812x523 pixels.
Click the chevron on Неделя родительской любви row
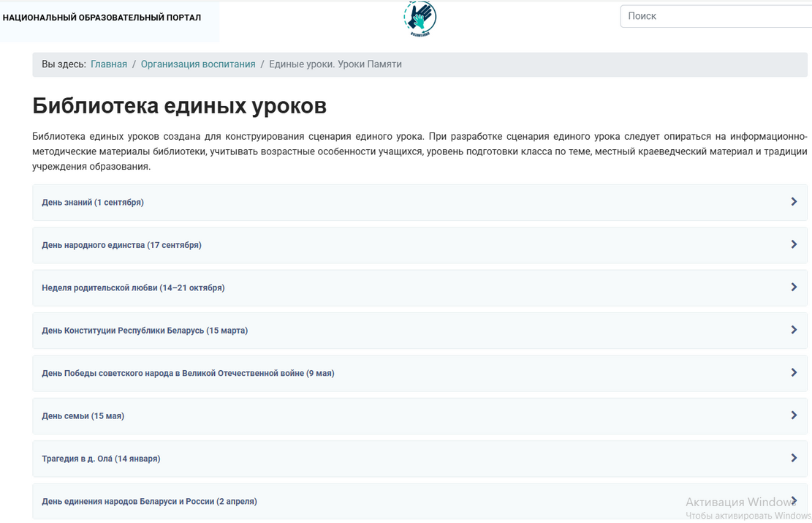(794, 287)
